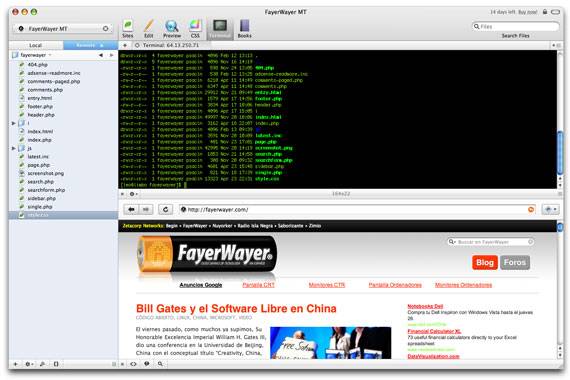Open the Blog red button
The width and height of the screenshot is (570, 380).
pos(485,263)
